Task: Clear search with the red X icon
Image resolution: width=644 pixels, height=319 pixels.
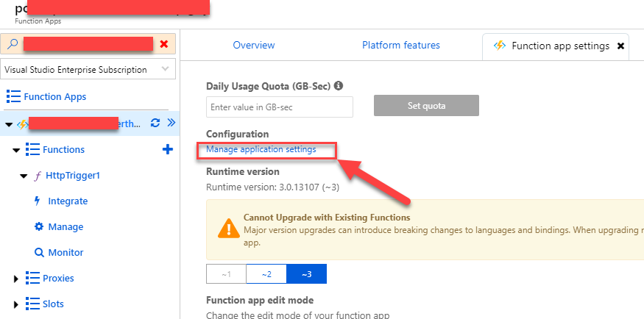Action: pos(164,45)
